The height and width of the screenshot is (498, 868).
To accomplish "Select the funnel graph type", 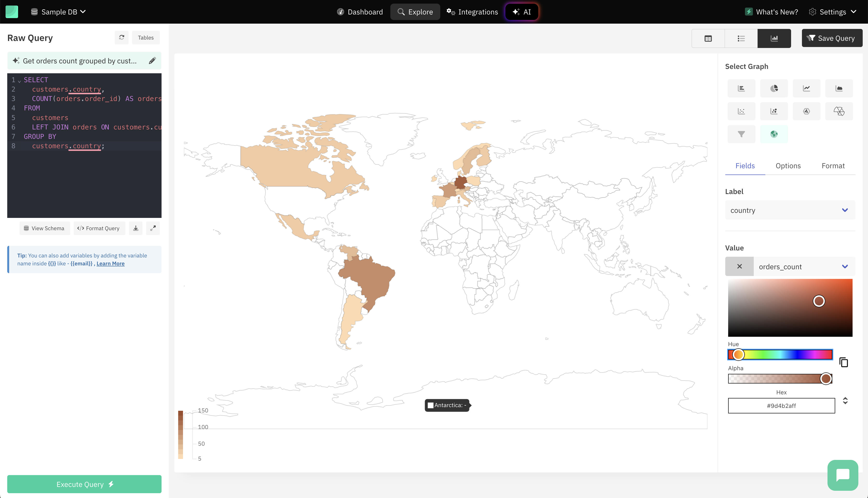I will (x=741, y=134).
